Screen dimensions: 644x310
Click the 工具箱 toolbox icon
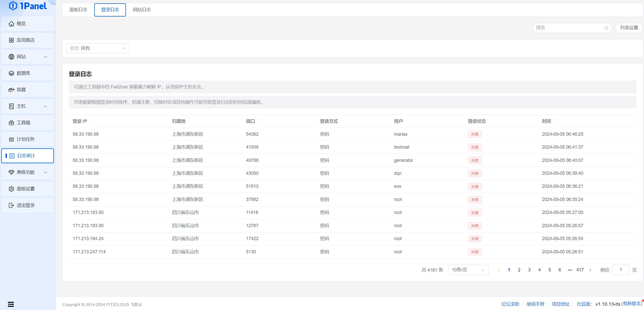[x=11, y=123]
